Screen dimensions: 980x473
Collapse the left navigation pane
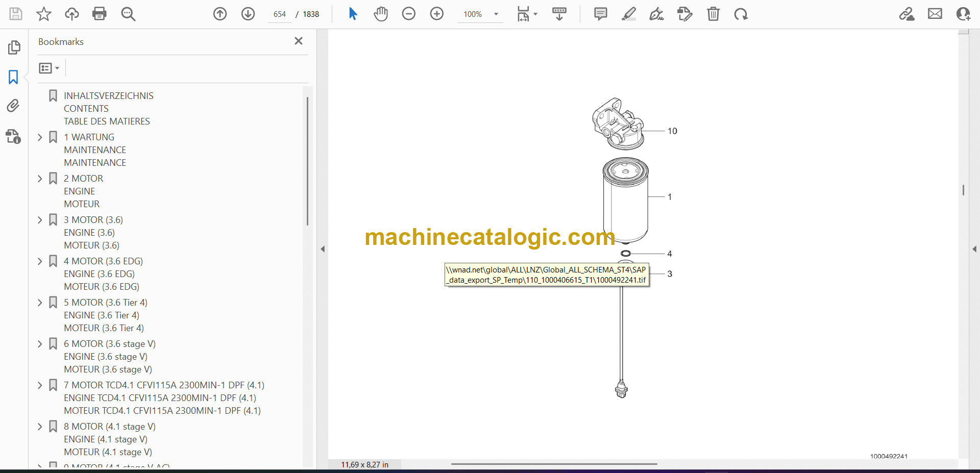(323, 249)
